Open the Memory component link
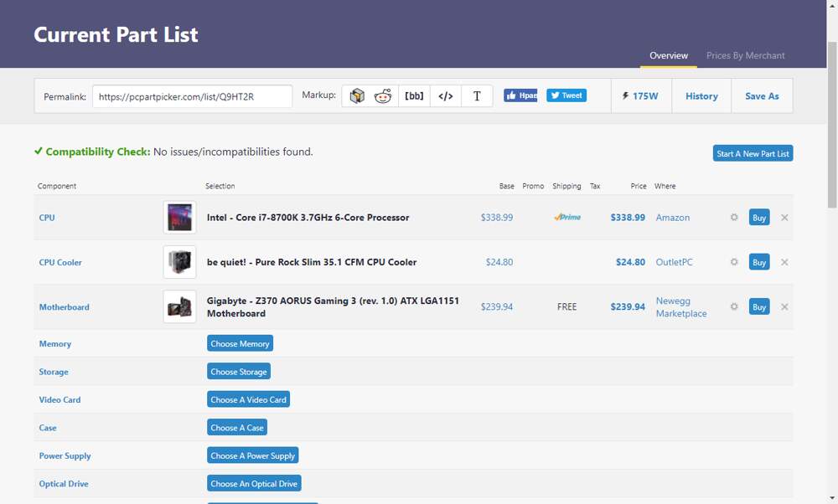This screenshot has height=504, width=838. (x=55, y=344)
